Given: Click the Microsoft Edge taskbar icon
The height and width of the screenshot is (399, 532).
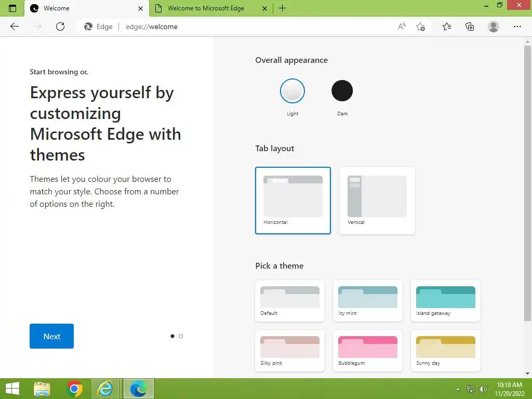Looking at the screenshot, I should point(138,389).
